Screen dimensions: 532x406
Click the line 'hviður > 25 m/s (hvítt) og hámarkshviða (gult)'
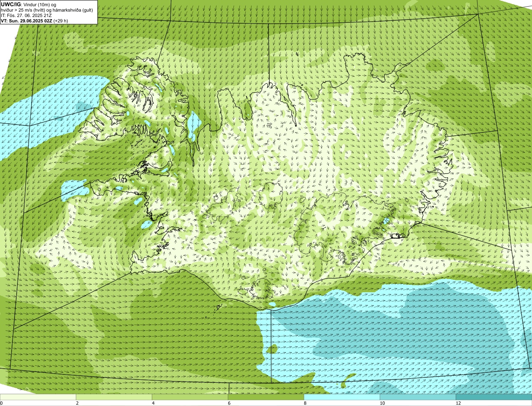pos(47,10)
